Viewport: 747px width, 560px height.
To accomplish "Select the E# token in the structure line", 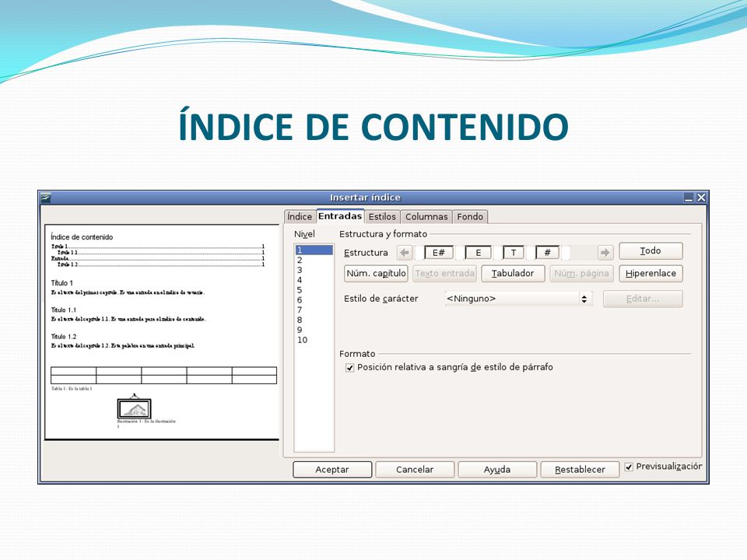I will (438, 252).
